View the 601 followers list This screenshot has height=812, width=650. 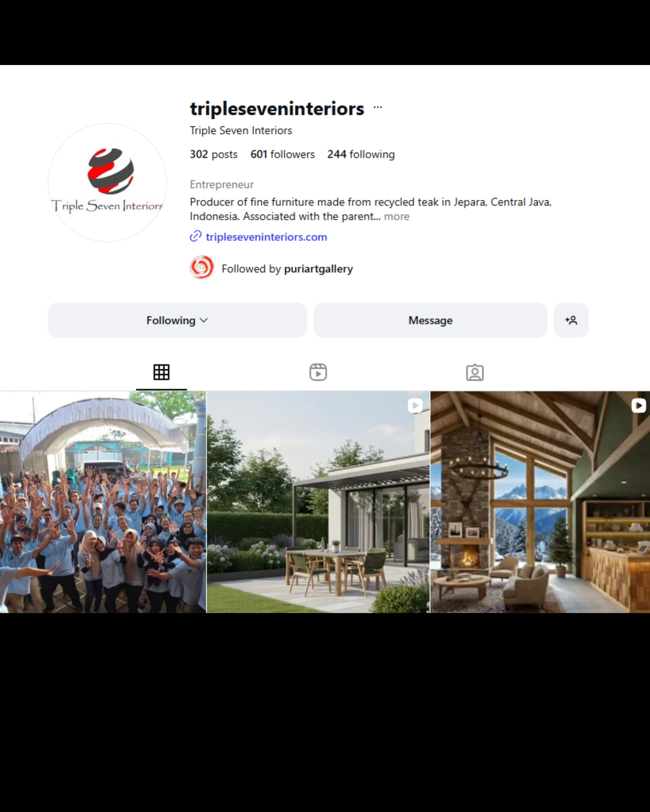coord(282,155)
